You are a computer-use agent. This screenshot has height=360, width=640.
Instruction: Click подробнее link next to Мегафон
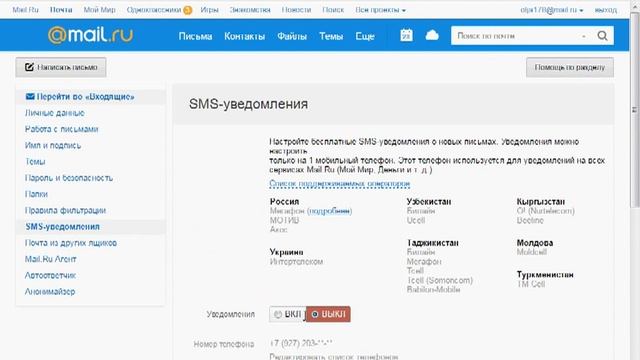[329, 211]
